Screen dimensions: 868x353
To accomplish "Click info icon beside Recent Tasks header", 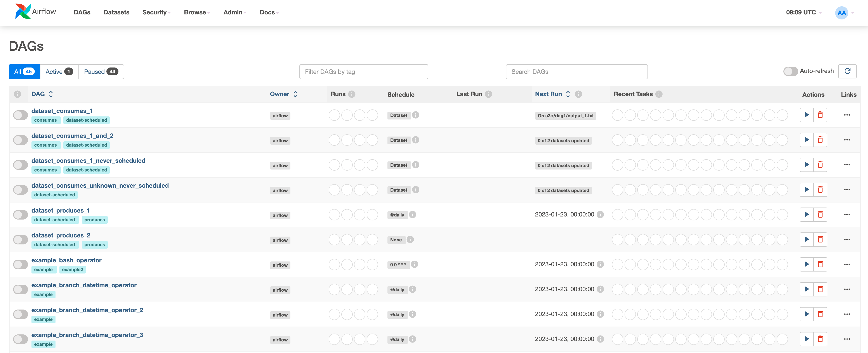I will 659,94.
